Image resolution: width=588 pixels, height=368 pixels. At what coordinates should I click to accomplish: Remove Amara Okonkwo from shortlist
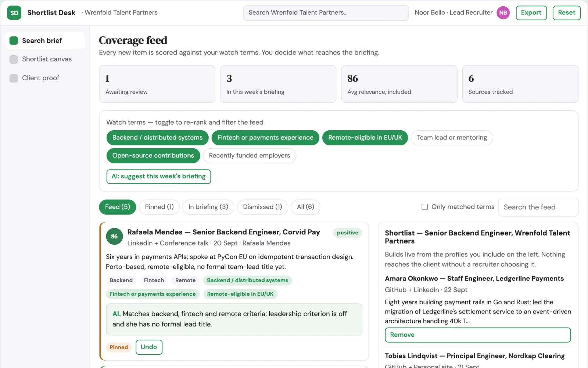point(478,335)
